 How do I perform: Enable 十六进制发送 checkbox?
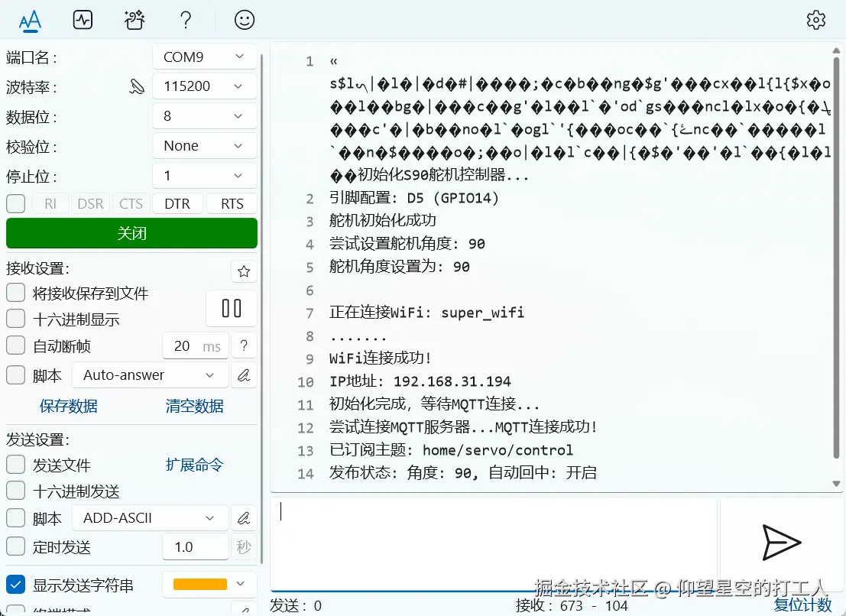point(15,491)
